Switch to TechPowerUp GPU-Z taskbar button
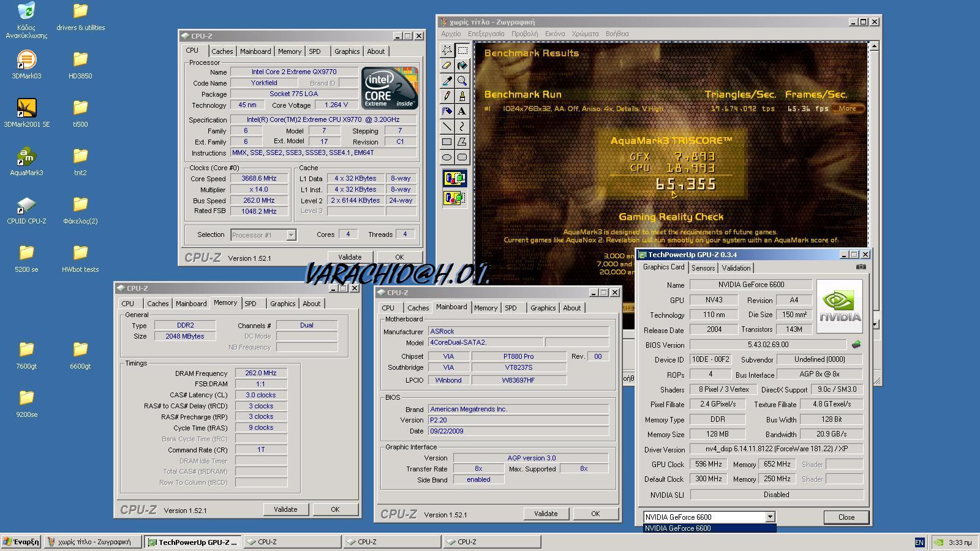The height and width of the screenshot is (551, 980). click(194, 542)
